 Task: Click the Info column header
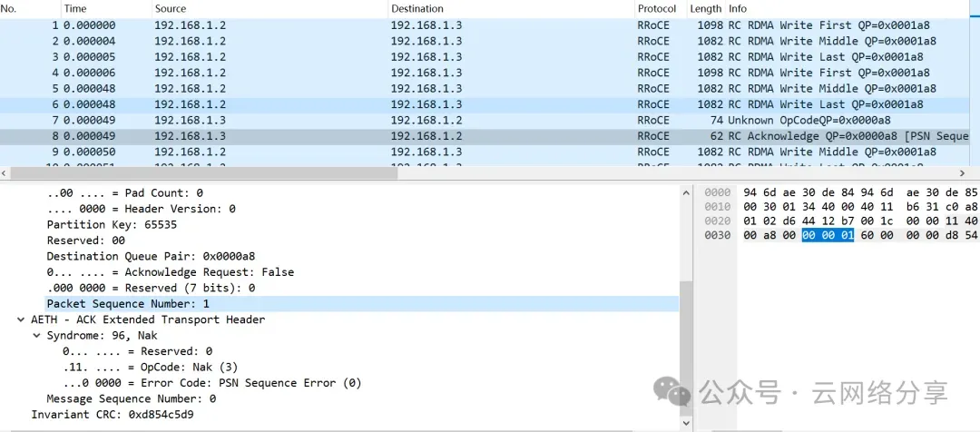tap(737, 8)
